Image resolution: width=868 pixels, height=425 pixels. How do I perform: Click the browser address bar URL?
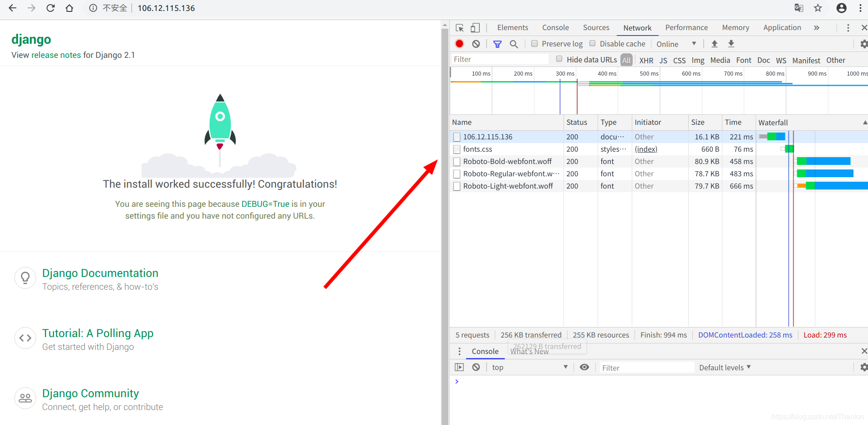[x=166, y=8]
